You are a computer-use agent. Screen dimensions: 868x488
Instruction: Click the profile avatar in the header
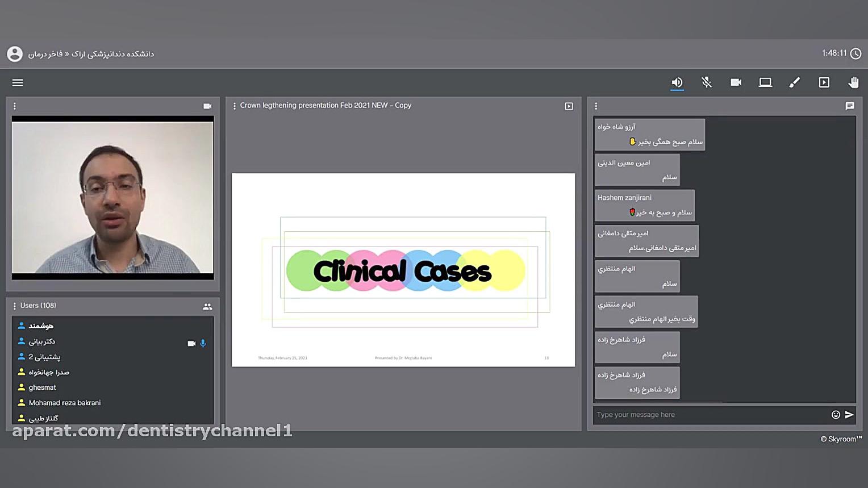point(15,54)
